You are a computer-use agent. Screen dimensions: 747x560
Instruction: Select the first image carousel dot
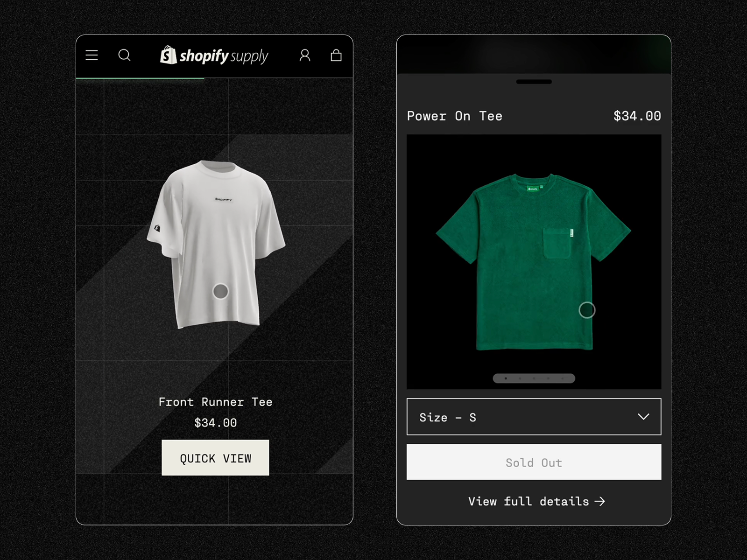tap(506, 378)
